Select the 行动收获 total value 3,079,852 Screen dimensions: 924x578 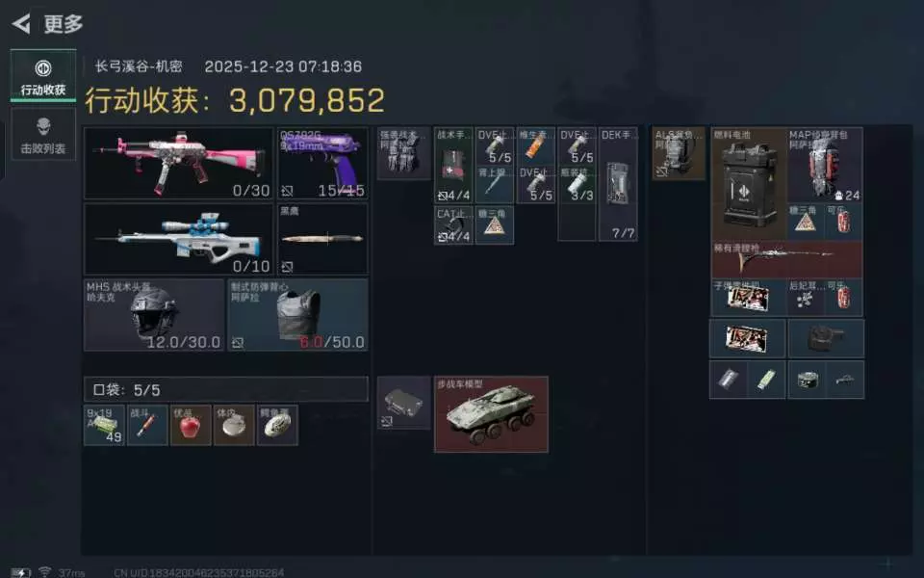[306, 100]
